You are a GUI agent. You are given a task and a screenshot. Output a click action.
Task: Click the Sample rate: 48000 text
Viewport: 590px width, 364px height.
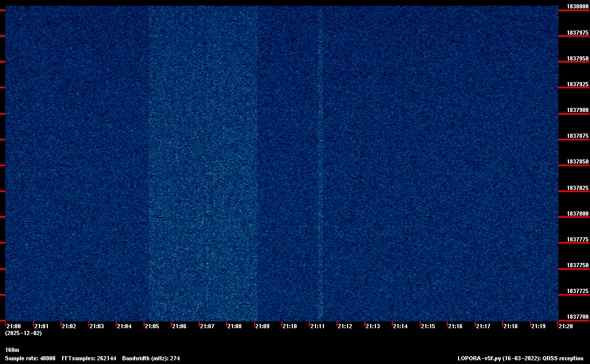coord(30,358)
